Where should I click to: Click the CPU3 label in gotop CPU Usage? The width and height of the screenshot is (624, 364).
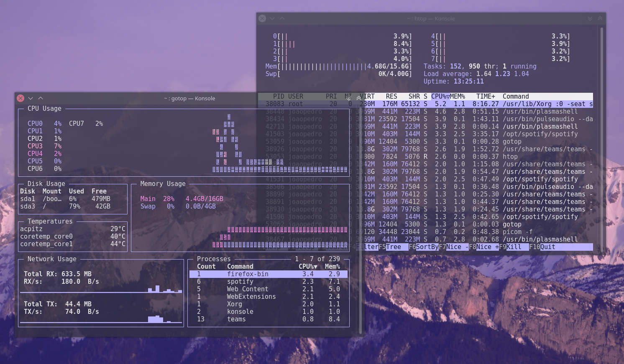tap(35, 146)
